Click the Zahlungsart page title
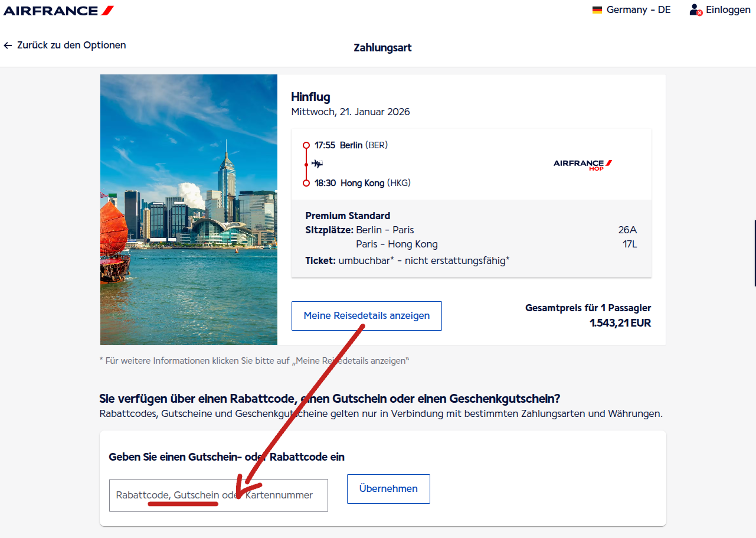 (x=382, y=48)
